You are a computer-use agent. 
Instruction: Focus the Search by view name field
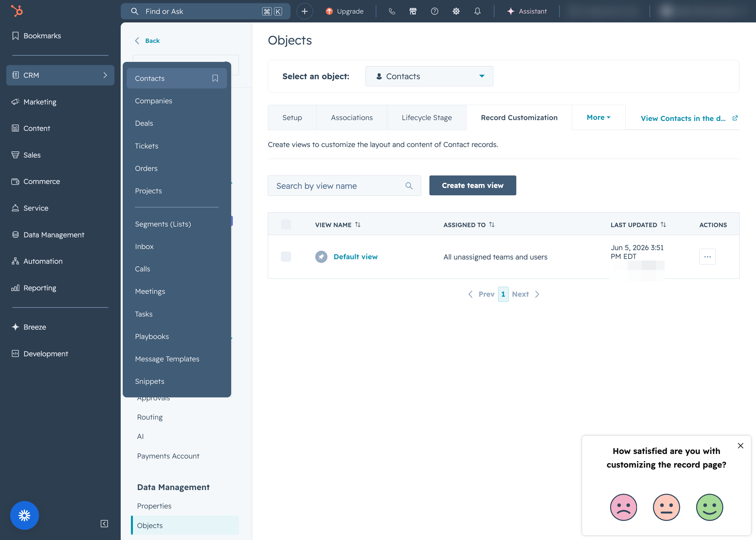click(x=344, y=186)
